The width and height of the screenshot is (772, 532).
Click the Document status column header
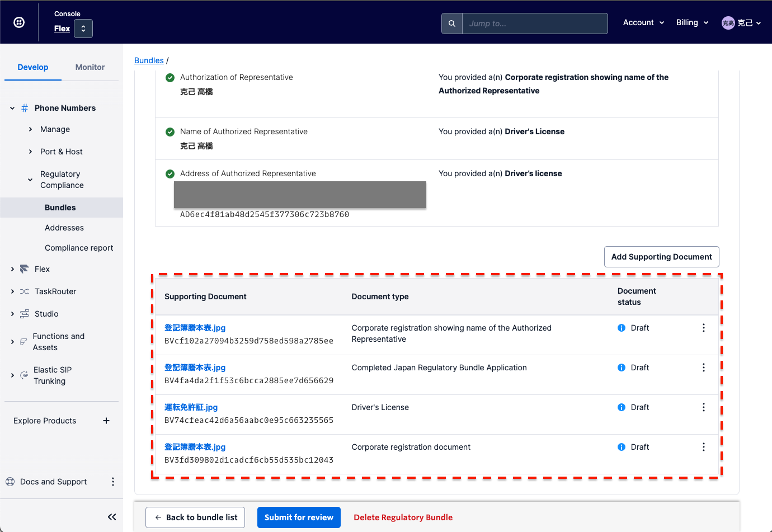coord(637,296)
